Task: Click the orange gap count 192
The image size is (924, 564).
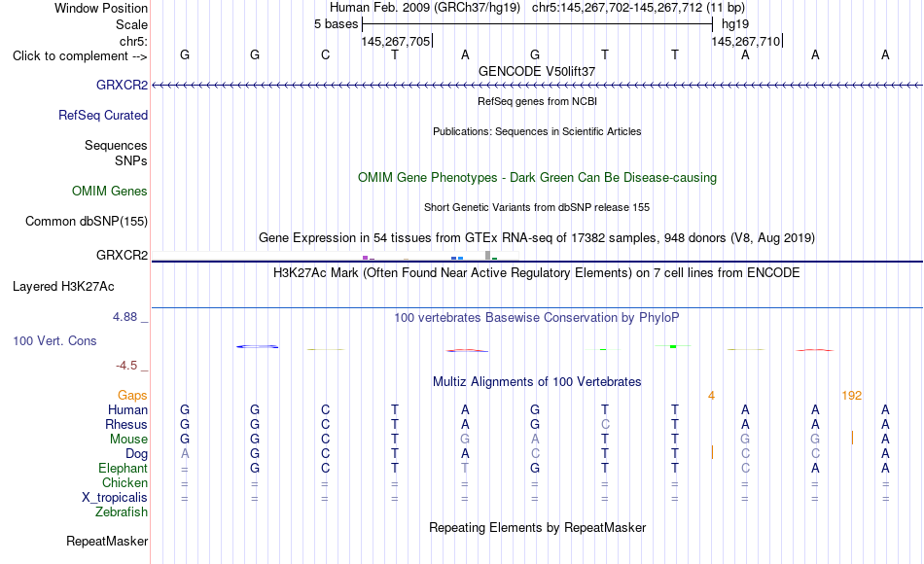Action: (x=851, y=396)
